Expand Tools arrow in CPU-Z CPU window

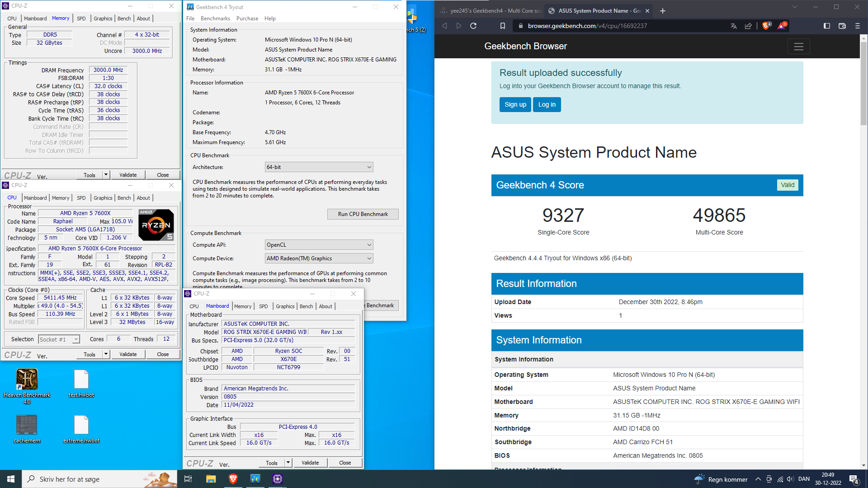106,354
